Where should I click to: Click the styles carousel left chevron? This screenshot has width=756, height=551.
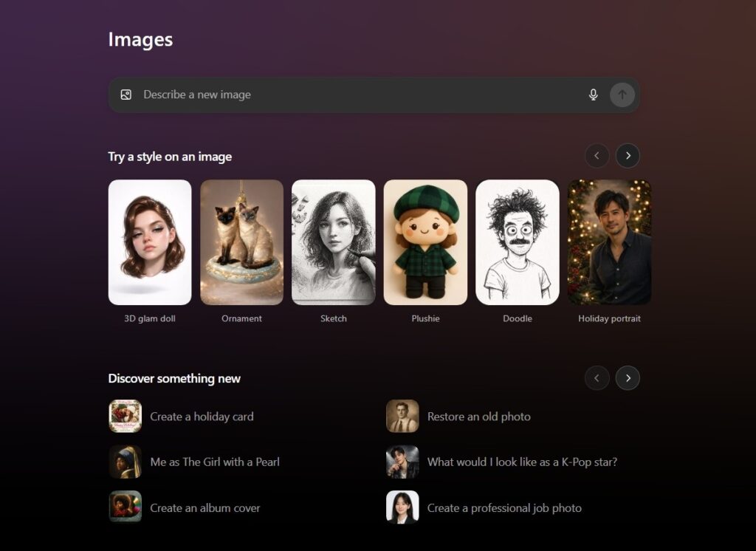point(597,156)
